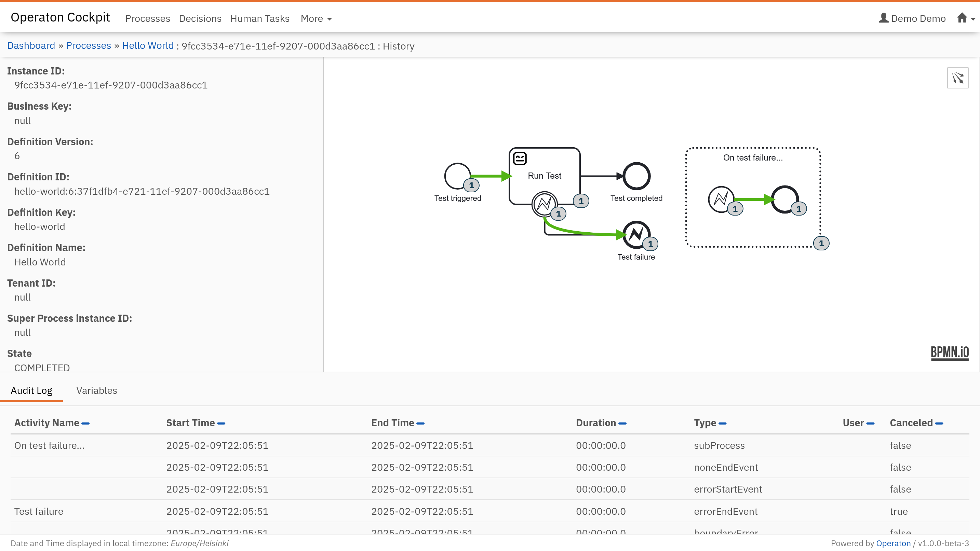Viewport: 980px width, 551px height.
Task: Click instance badge on Test triggered event
Action: [471, 185]
